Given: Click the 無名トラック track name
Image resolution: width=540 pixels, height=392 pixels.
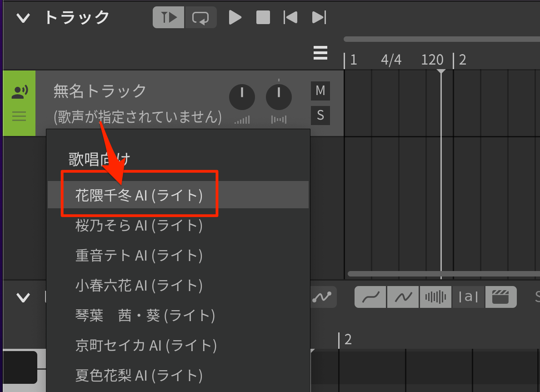Looking at the screenshot, I should coord(100,91).
